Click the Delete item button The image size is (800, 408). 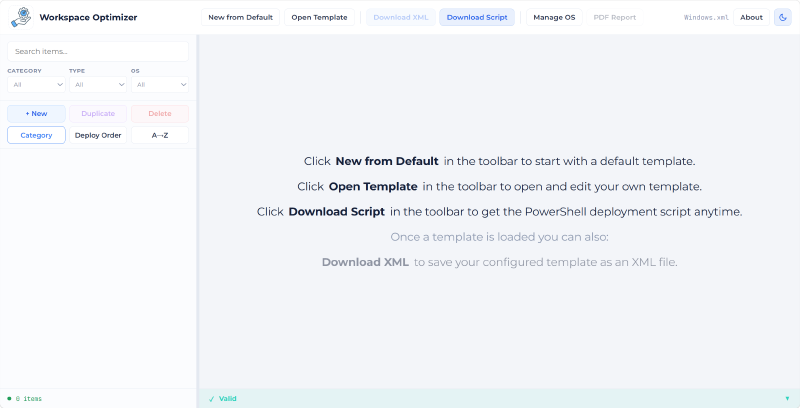point(160,114)
